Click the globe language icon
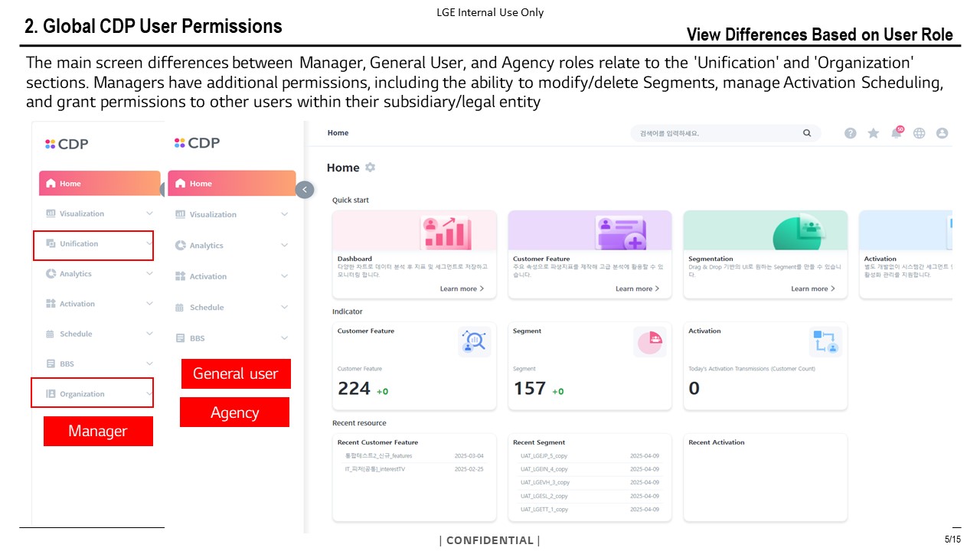 coord(919,133)
